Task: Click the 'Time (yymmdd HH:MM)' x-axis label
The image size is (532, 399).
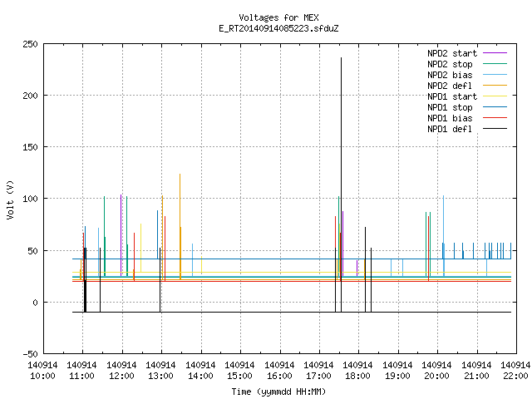Action: coord(278,392)
